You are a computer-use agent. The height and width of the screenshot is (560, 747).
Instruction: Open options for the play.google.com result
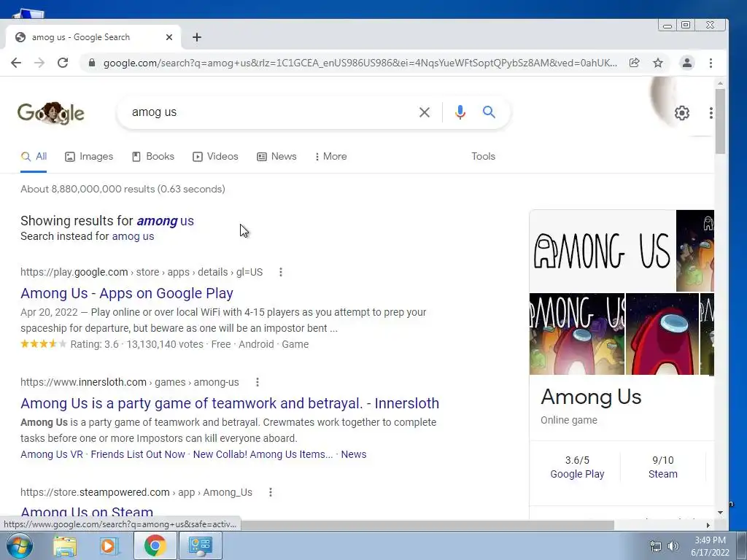pos(281,272)
